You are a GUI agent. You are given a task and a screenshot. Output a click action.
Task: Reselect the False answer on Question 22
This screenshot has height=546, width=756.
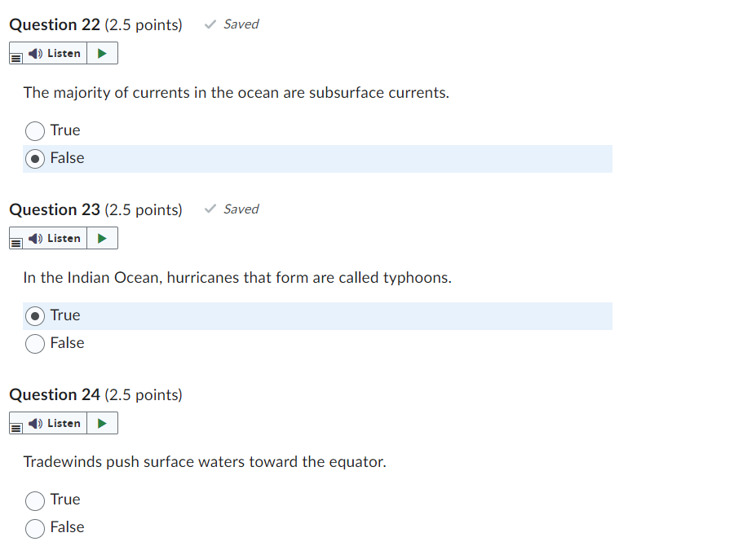pos(35,158)
